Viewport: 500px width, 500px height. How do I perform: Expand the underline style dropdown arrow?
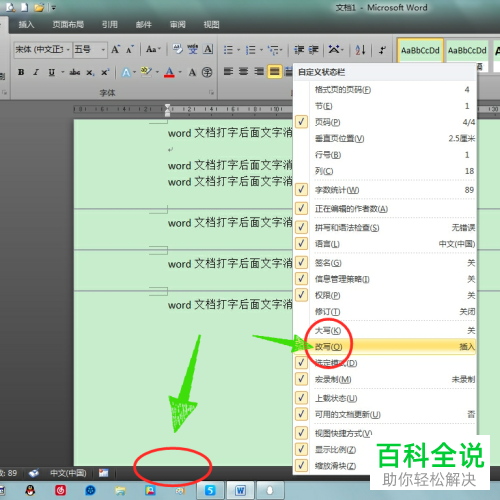click(x=62, y=72)
